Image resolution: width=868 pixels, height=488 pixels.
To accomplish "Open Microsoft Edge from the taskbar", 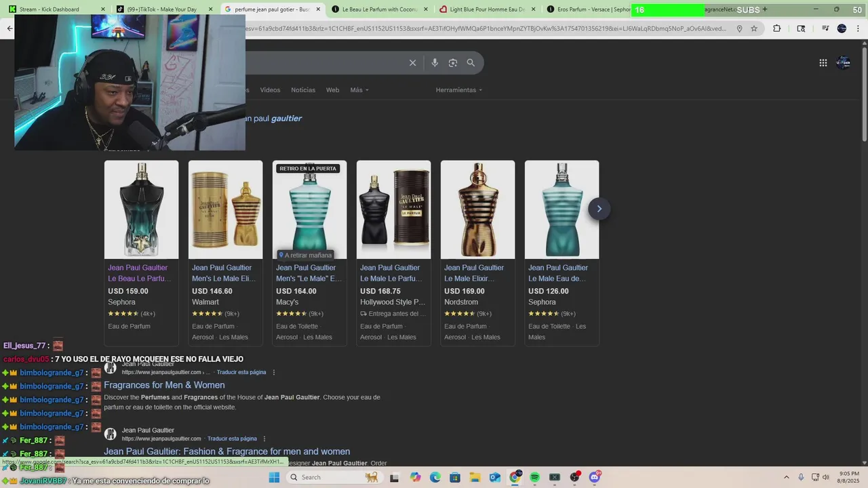I will click(435, 477).
